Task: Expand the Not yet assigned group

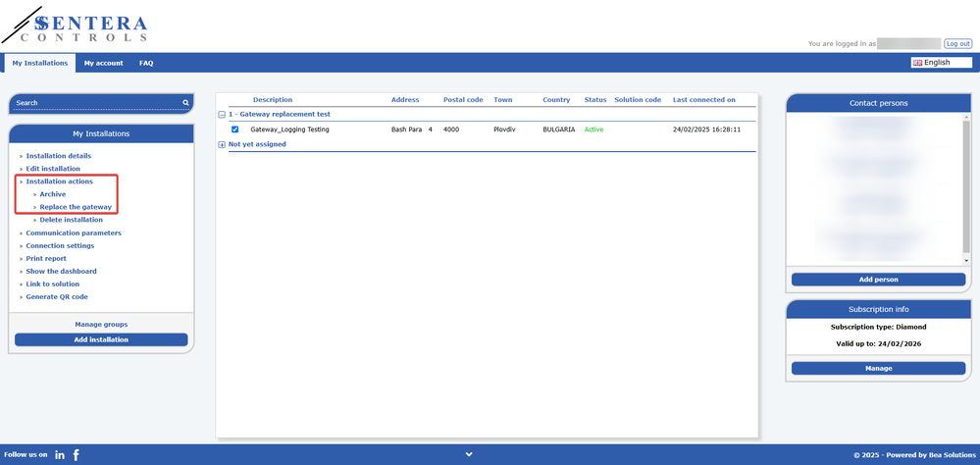Action: [222, 145]
